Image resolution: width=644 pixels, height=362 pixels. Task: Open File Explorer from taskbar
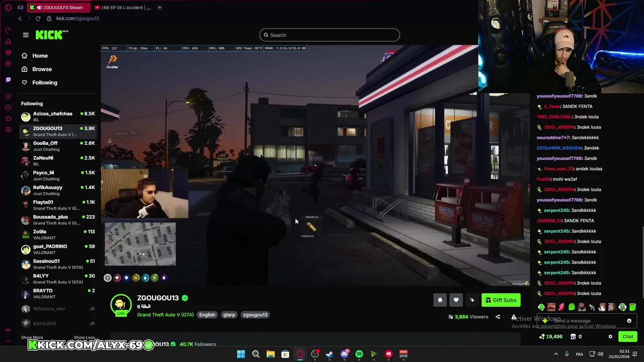pos(270,354)
